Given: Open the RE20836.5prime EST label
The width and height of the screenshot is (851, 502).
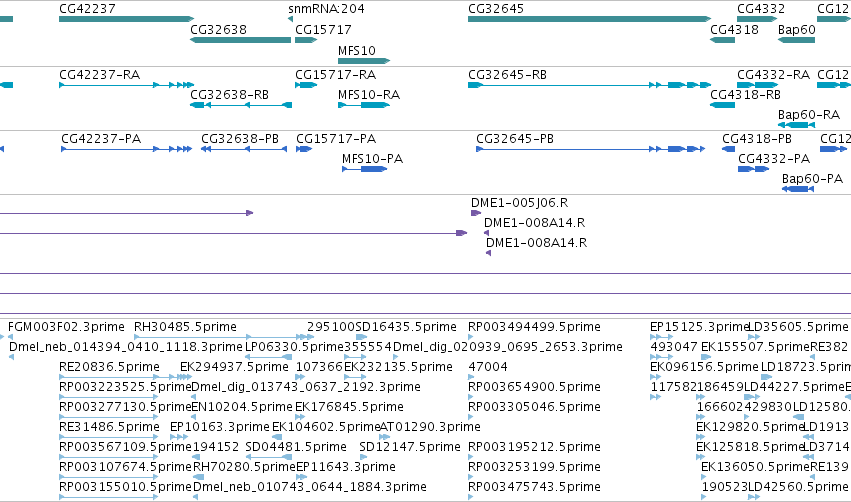Looking at the screenshot, I should click(x=109, y=366).
